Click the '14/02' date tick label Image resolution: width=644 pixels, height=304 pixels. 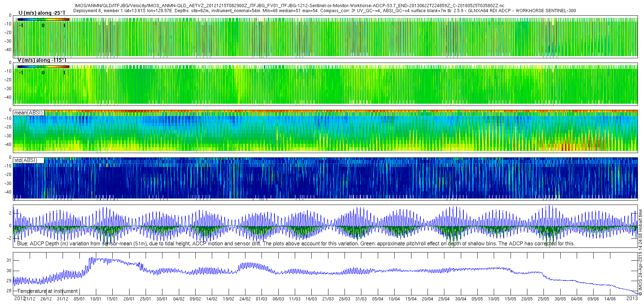tap(212, 299)
